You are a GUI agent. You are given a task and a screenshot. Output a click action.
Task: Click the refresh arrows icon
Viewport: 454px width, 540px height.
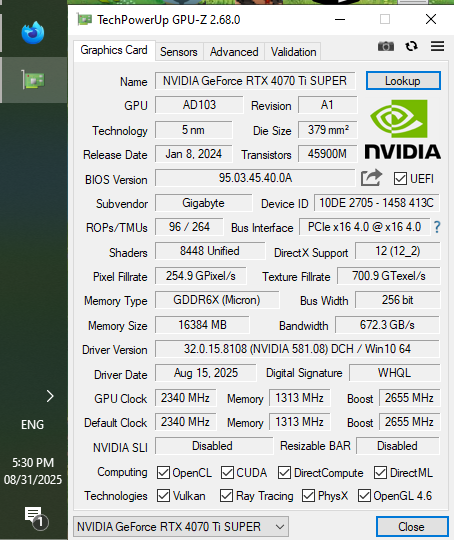coord(411,46)
